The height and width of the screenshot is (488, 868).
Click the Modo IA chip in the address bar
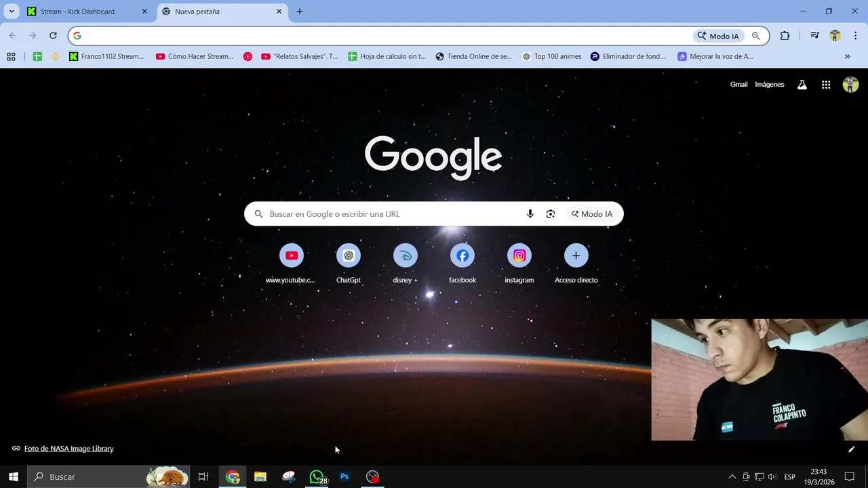(719, 36)
